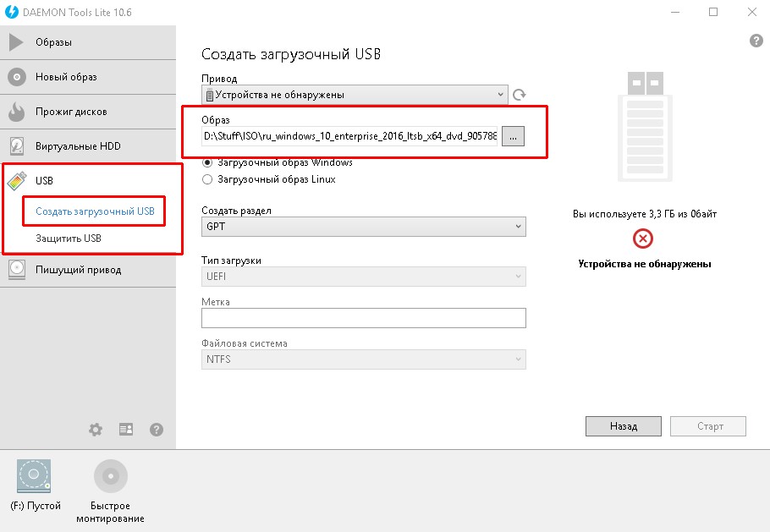Open Создать загрузочный USB menu item
Image resolution: width=770 pixels, height=532 pixels.
click(x=95, y=211)
